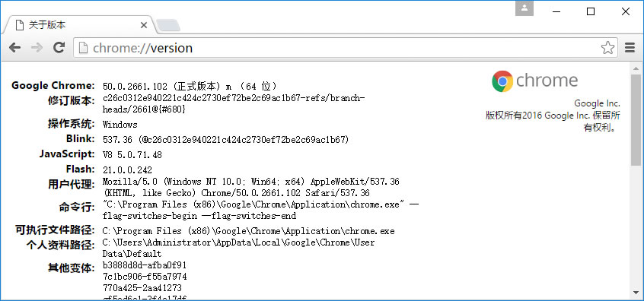Screen dimensions: 644x301
Task: Click the scrollbar up arrow
Action: pyautogui.click(x=636, y=68)
